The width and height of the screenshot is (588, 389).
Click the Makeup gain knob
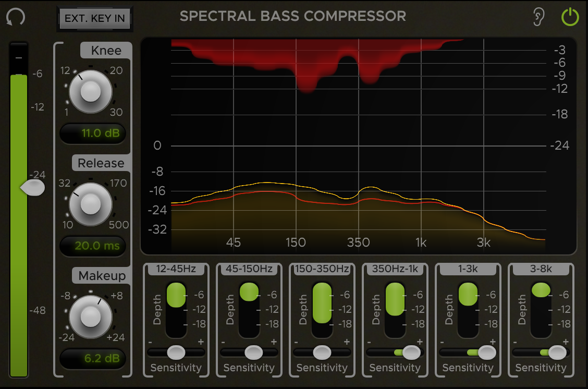[x=91, y=317]
